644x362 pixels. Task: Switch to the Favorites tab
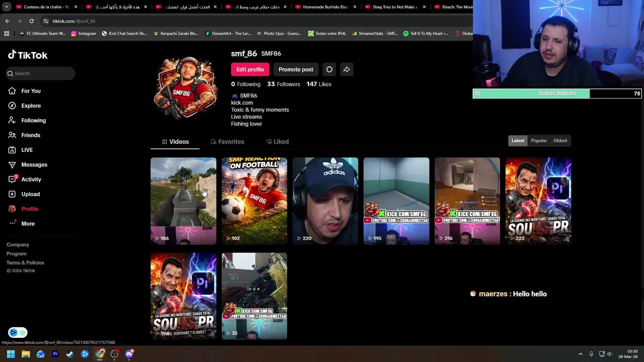(227, 142)
